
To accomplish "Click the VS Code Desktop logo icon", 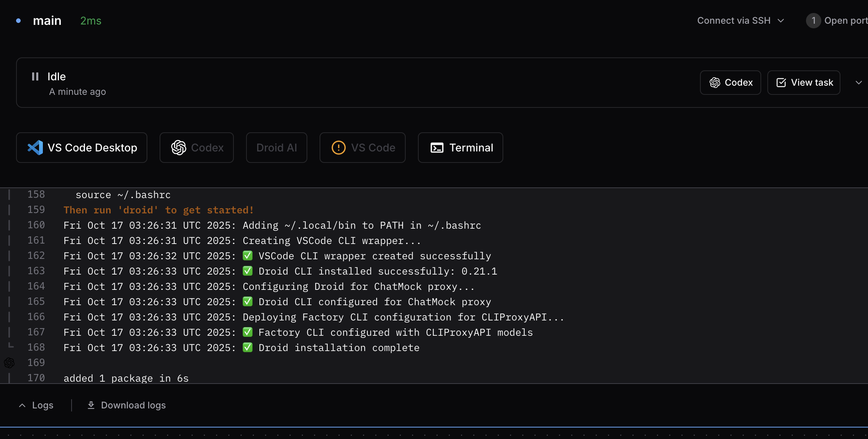I will (35, 148).
